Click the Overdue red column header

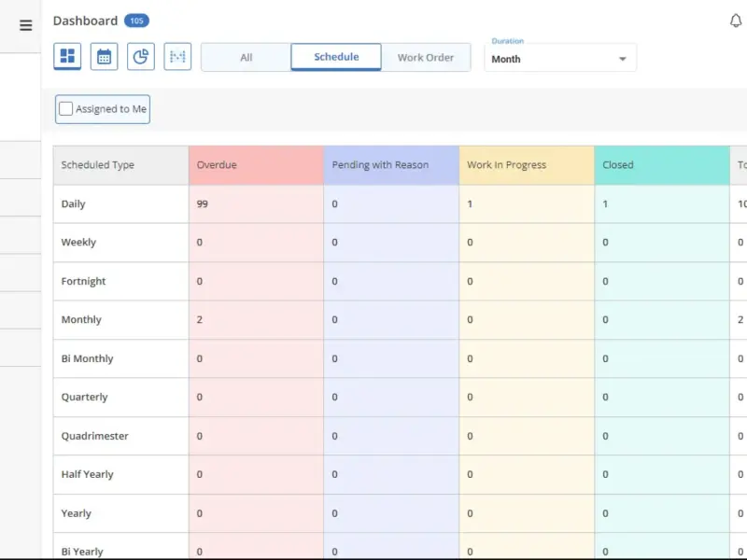coord(256,165)
